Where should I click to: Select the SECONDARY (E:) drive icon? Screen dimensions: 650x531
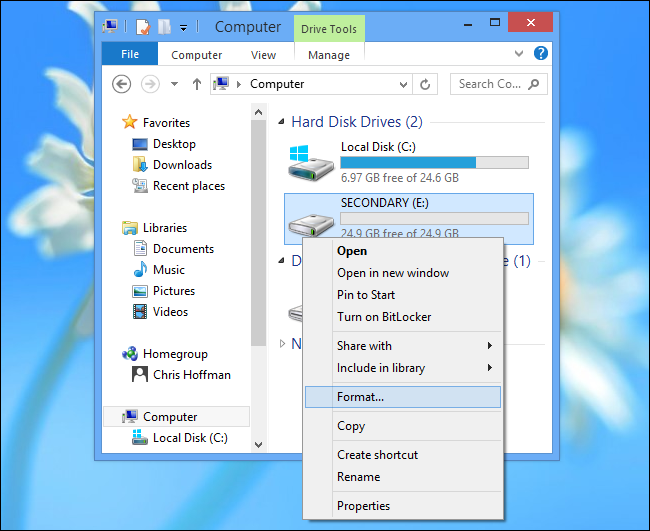click(311, 224)
